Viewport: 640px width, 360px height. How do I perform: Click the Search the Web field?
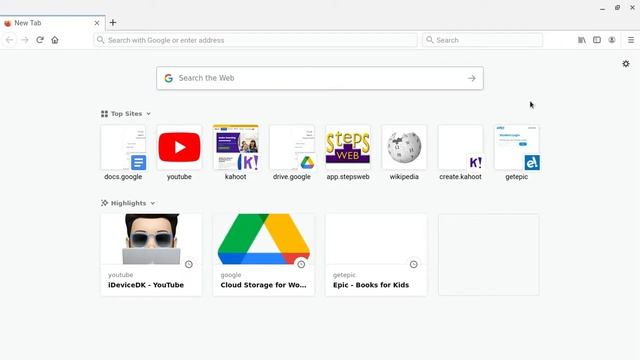tap(320, 78)
